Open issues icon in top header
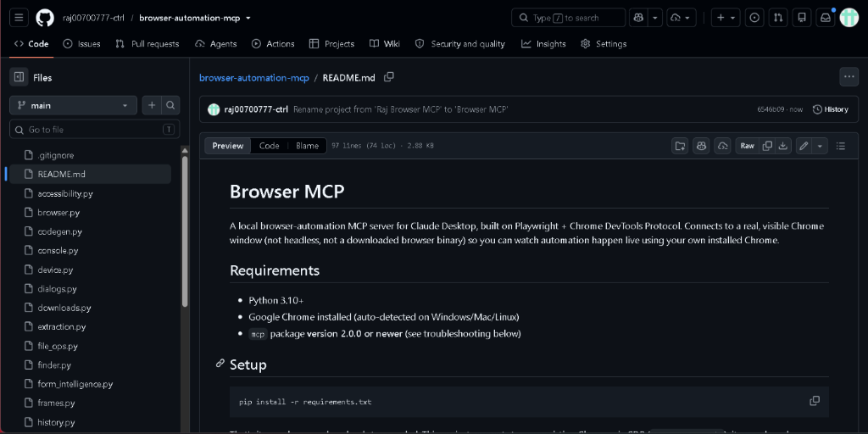868x434 pixels. click(x=754, y=18)
